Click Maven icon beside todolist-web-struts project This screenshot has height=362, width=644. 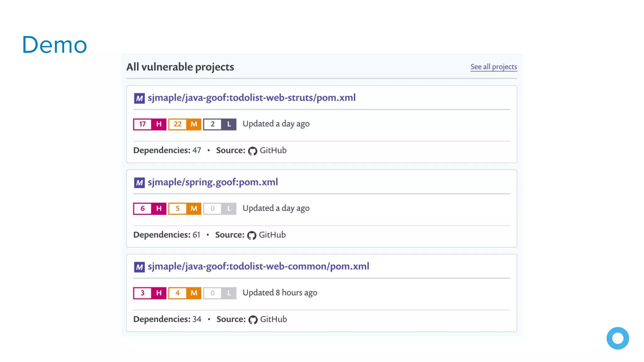coord(139,98)
